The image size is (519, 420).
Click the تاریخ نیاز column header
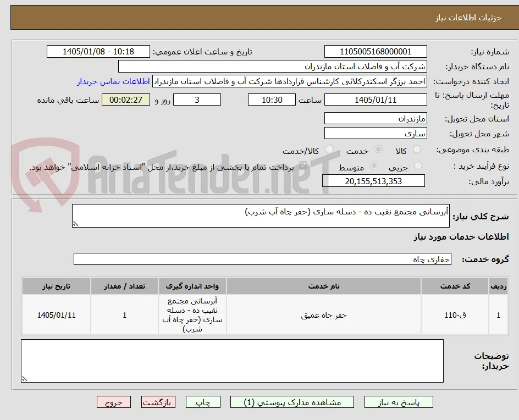tap(56, 286)
